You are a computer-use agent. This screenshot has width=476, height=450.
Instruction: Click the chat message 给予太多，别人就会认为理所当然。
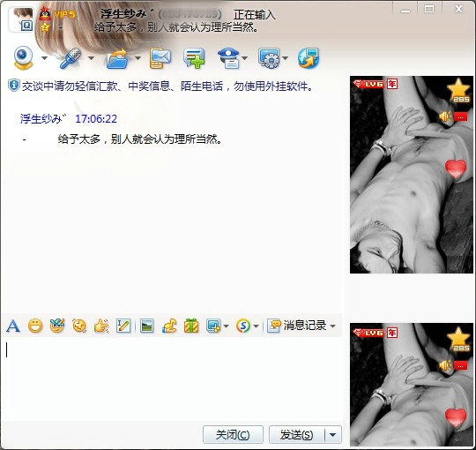(139, 139)
